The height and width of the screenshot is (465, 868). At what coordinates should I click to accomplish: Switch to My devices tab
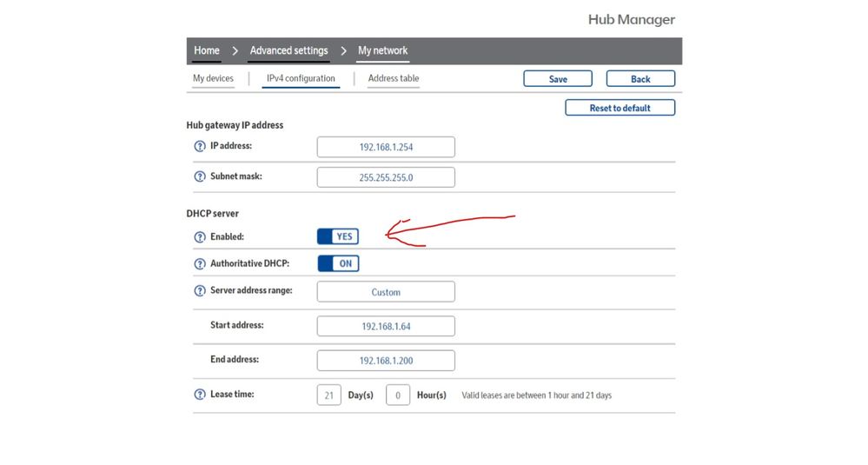[x=213, y=78]
